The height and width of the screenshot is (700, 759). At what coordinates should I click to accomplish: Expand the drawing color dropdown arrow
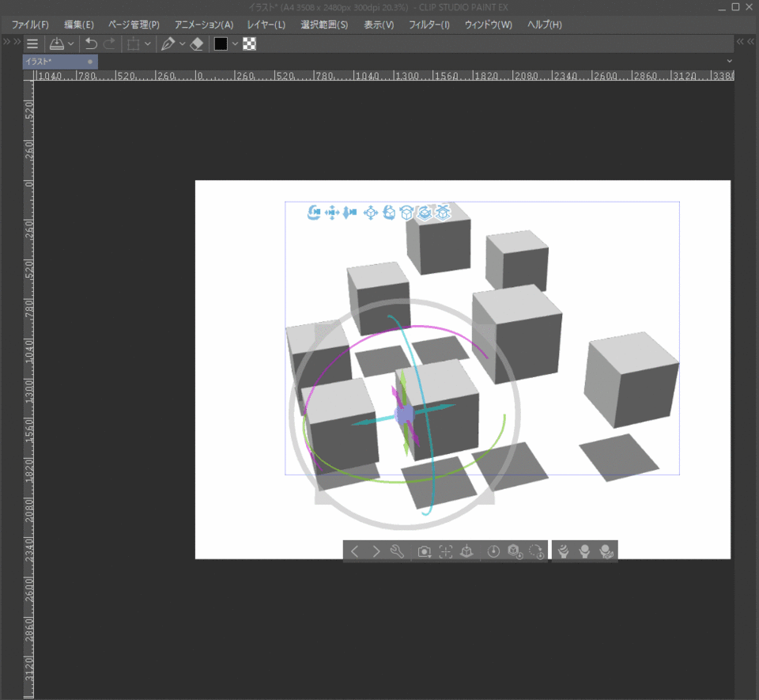tap(235, 44)
